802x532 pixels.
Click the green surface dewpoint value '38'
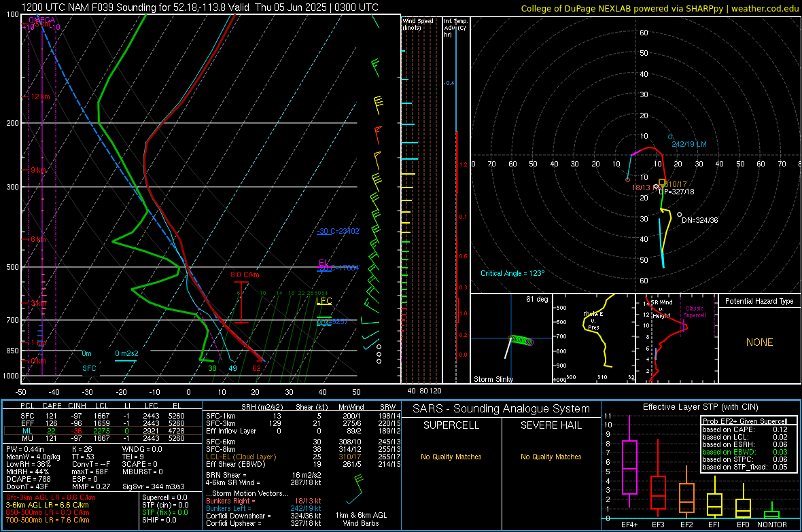(212, 368)
